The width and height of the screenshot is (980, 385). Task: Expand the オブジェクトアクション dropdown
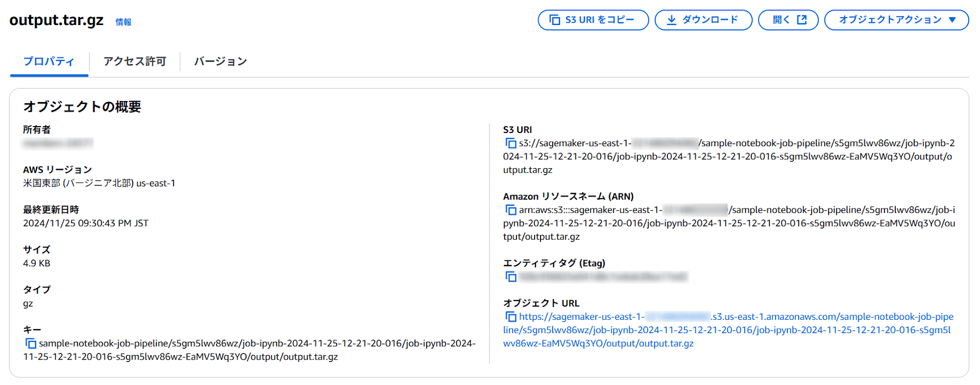[x=896, y=20]
